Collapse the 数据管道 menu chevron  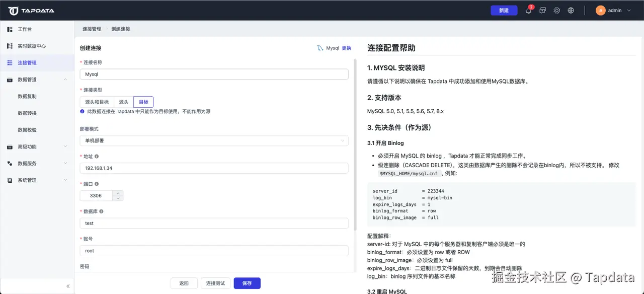point(65,80)
